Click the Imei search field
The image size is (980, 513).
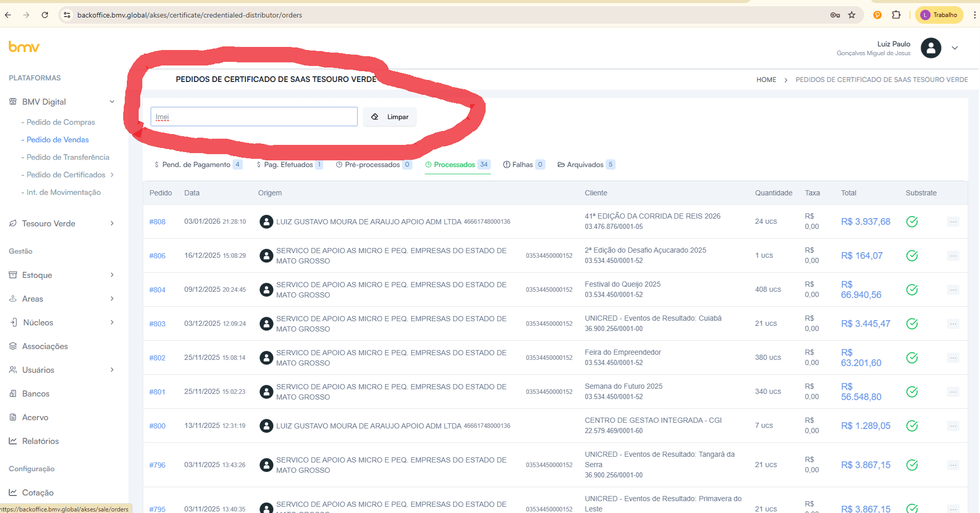[x=254, y=117]
